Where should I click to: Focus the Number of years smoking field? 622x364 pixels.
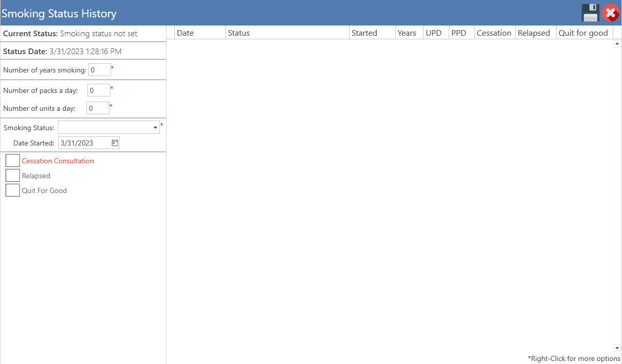click(100, 70)
